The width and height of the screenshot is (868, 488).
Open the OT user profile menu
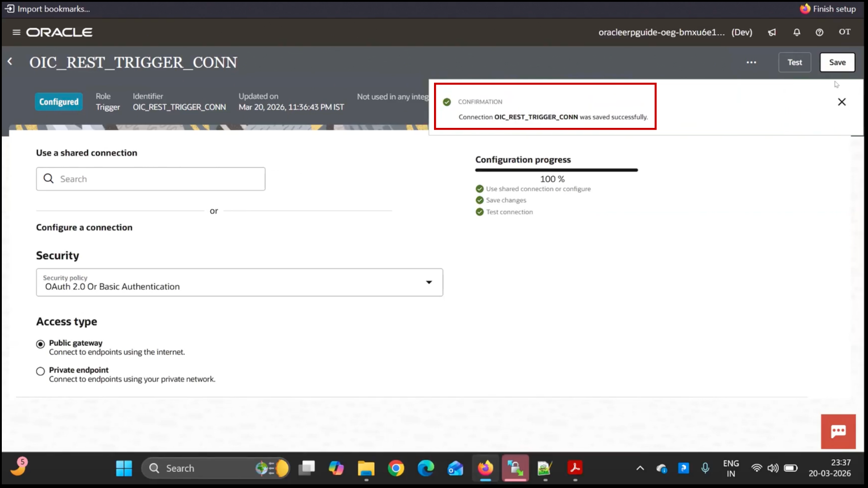[x=844, y=32]
